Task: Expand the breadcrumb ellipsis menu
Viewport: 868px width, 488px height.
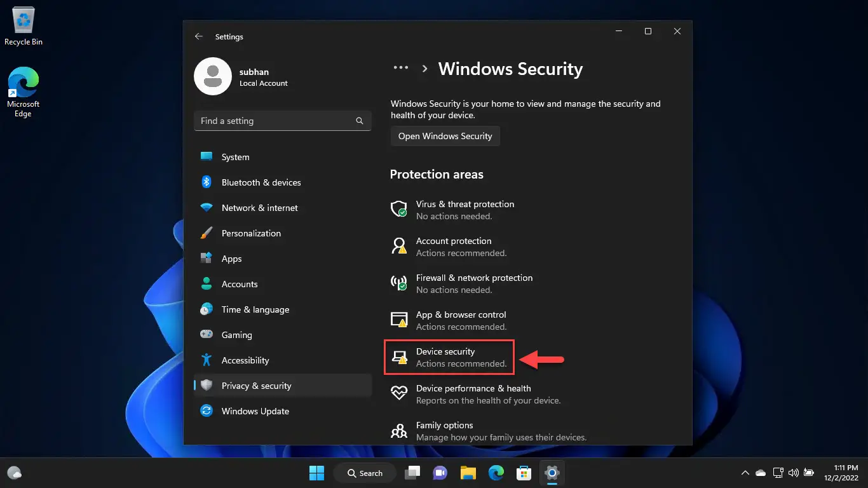Action: click(x=400, y=68)
